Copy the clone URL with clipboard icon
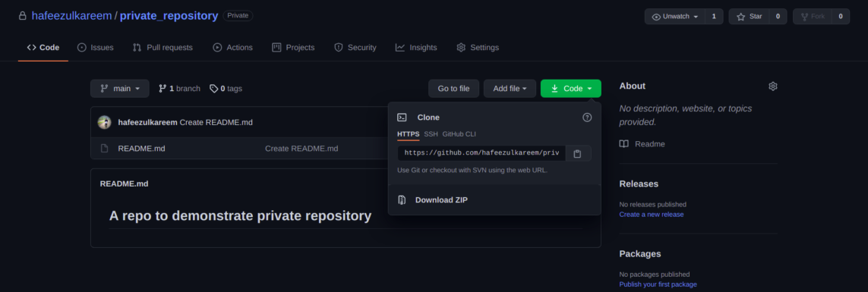This screenshot has height=292, width=868. tap(577, 154)
